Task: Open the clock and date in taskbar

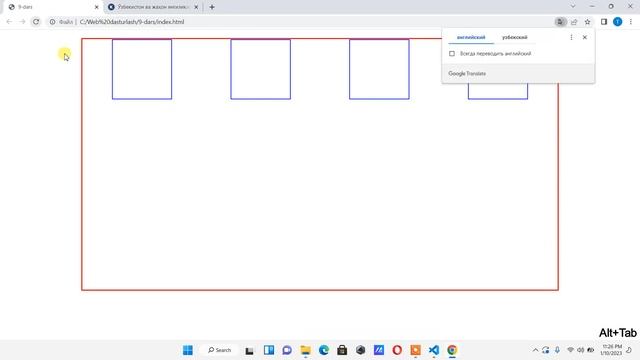Action: pyautogui.click(x=611, y=350)
